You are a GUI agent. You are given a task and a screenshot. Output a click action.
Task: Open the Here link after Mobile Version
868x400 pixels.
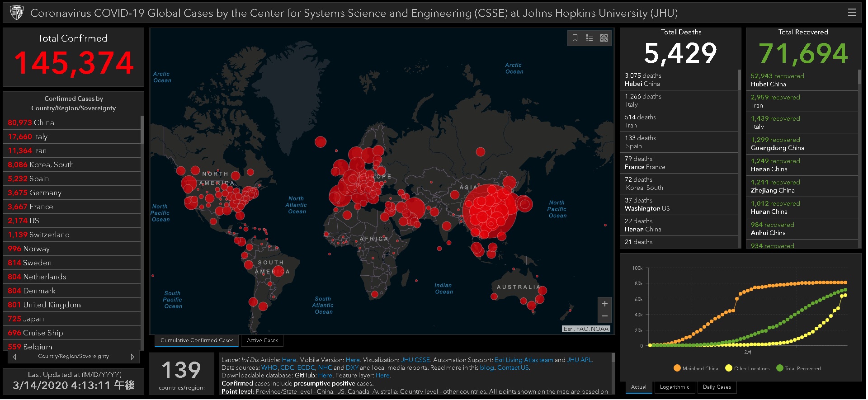[353, 360]
